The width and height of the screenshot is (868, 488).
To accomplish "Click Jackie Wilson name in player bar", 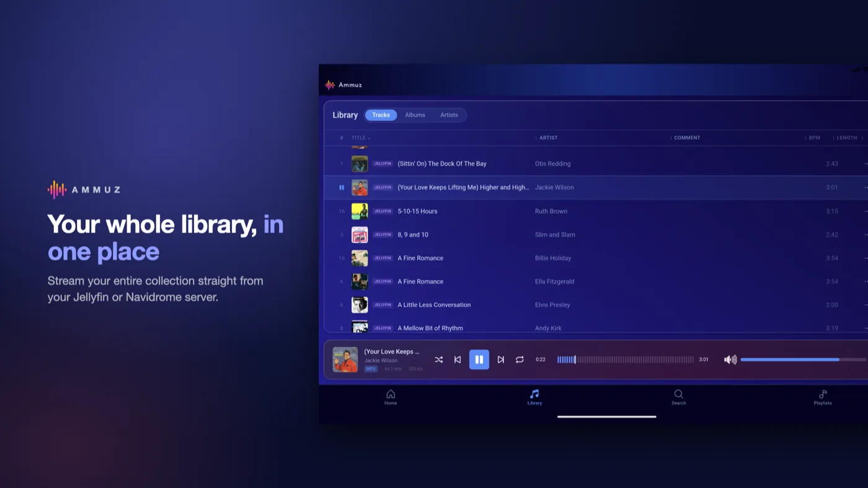I will 381,360.
